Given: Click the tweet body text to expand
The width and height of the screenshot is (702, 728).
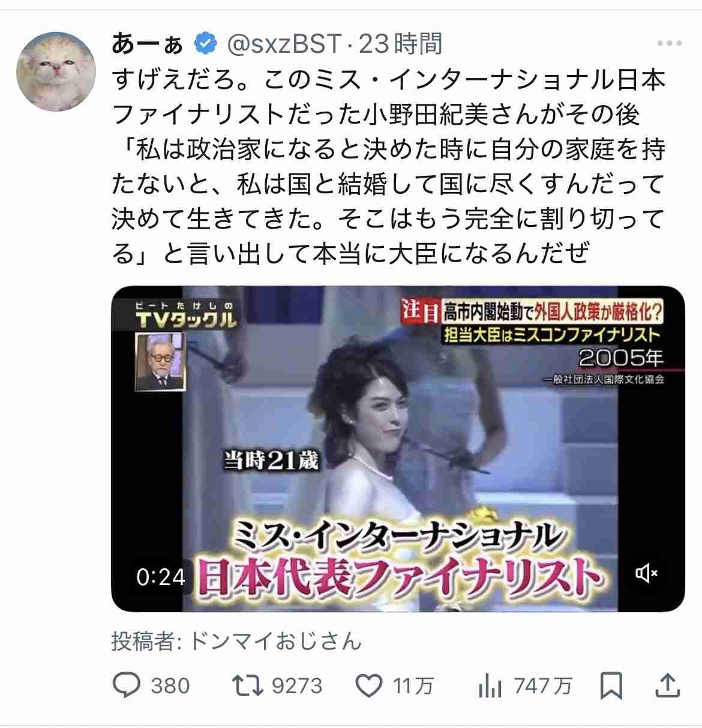Looking at the screenshot, I should [x=388, y=166].
